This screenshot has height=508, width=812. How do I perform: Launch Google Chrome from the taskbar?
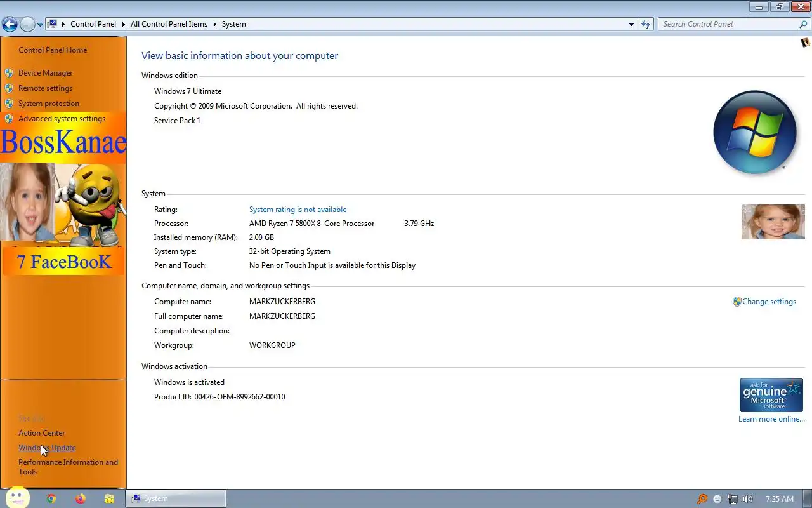[x=51, y=498]
